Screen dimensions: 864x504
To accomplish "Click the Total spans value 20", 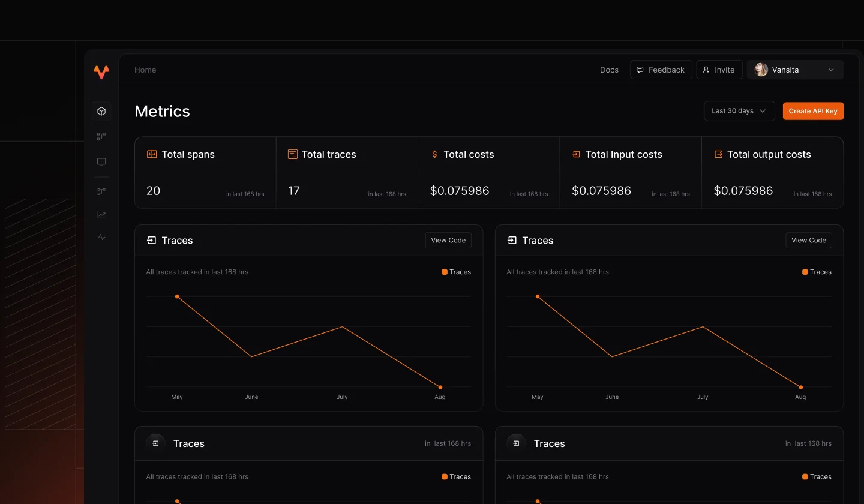I will click(153, 191).
